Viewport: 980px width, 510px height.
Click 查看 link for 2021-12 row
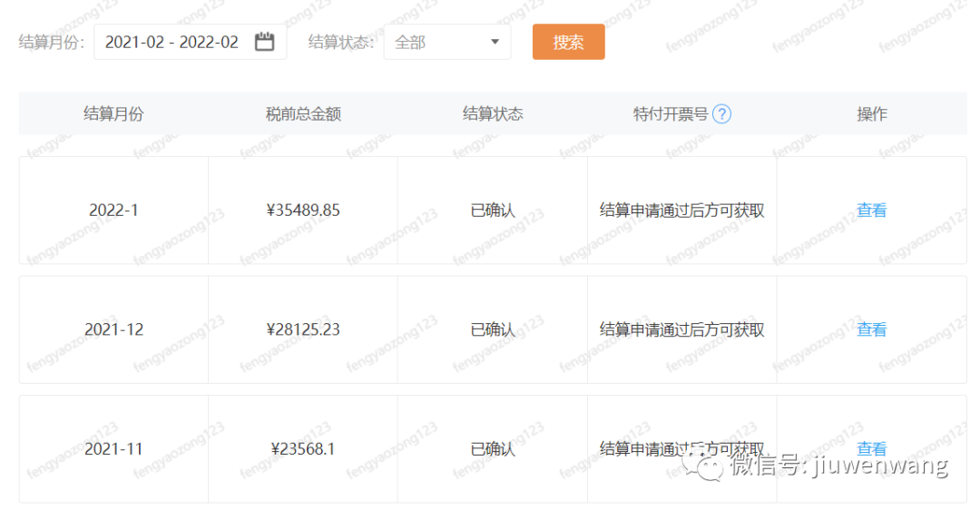871,329
